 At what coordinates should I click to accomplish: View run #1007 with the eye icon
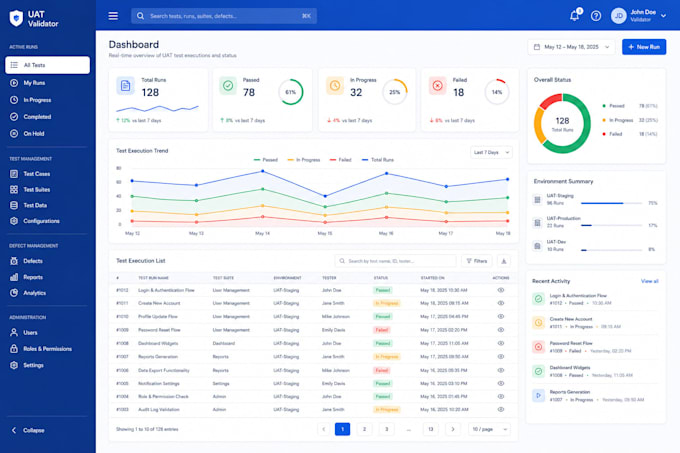[x=501, y=357]
